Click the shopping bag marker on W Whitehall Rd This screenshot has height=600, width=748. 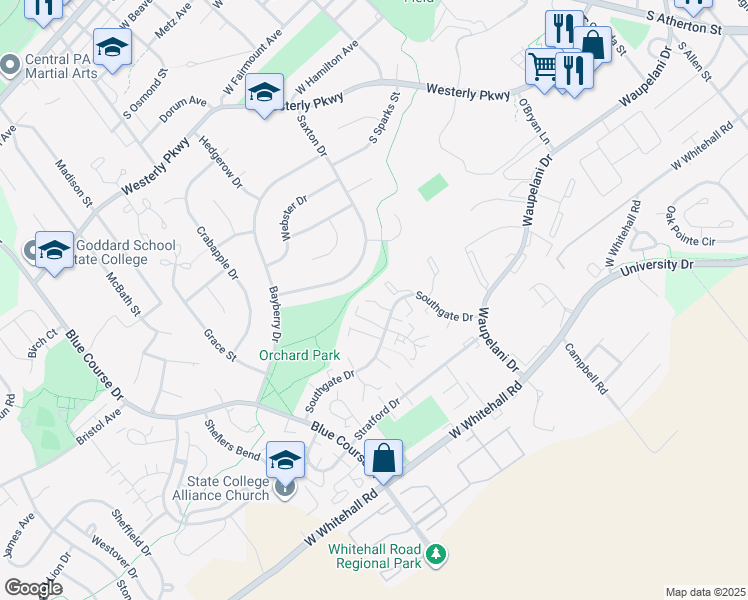pos(384,460)
